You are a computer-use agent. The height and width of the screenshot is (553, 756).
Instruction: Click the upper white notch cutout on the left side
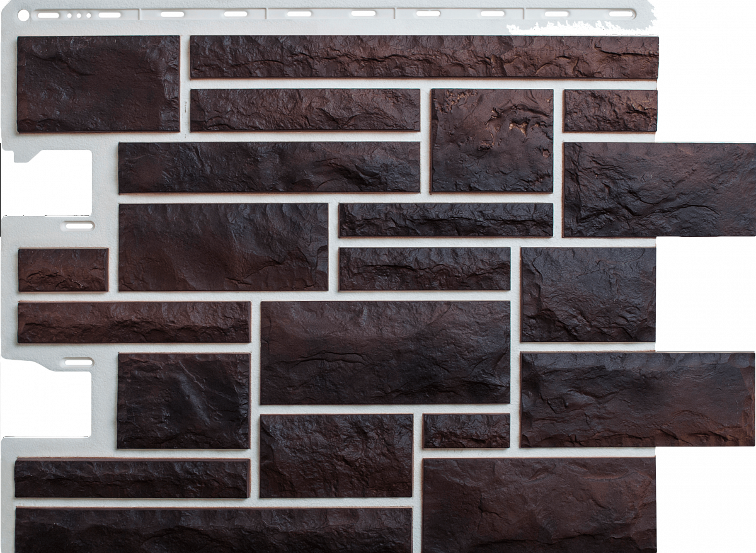tap(46, 183)
